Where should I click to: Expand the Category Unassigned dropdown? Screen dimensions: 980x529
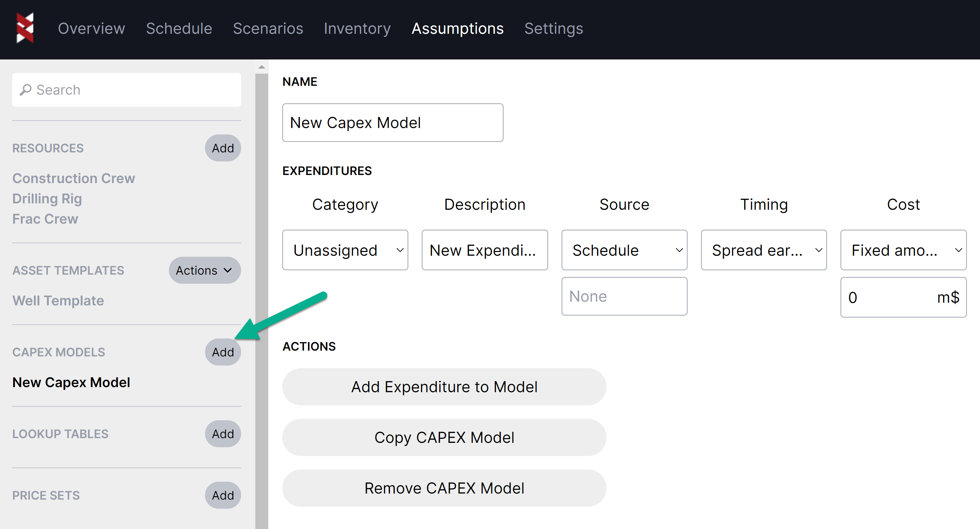(x=345, y=250)
